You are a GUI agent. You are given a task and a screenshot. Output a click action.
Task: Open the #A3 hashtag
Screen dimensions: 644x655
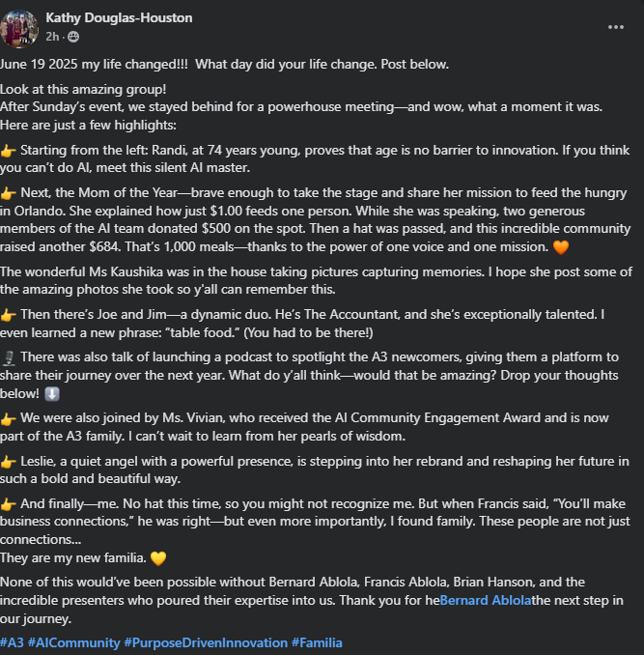pos(12,642)
